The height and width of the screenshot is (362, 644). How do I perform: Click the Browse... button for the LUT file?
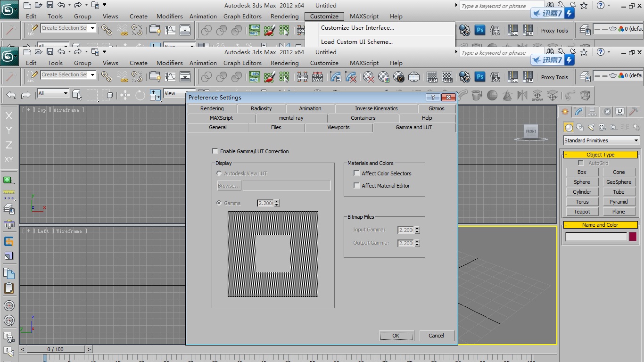(x=229, y=186)
